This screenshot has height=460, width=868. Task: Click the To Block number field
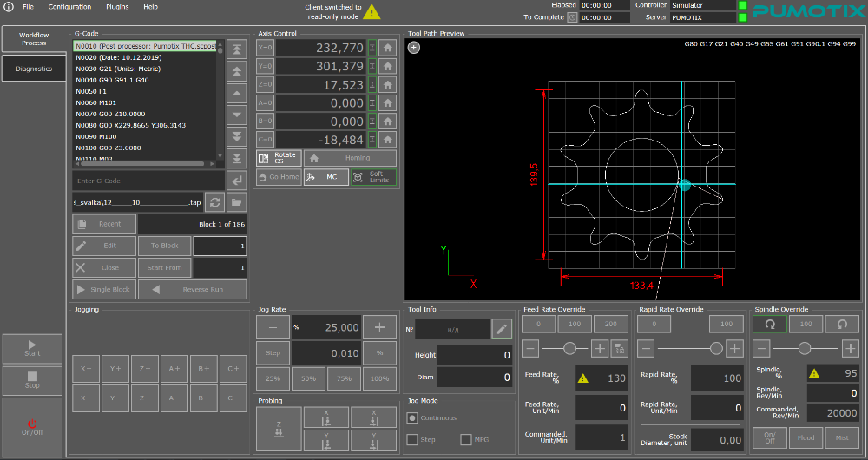click(220, 246)
